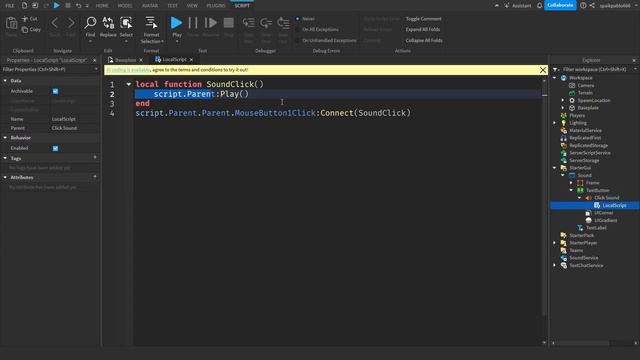Select UIGradient in Explorer
This screenshot has width=640, height=360.
606,220
